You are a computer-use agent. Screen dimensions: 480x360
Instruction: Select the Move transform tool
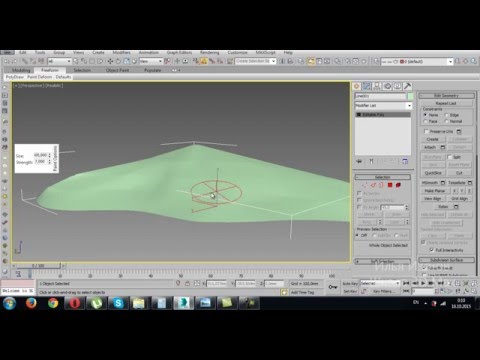[x=110, y=61]
